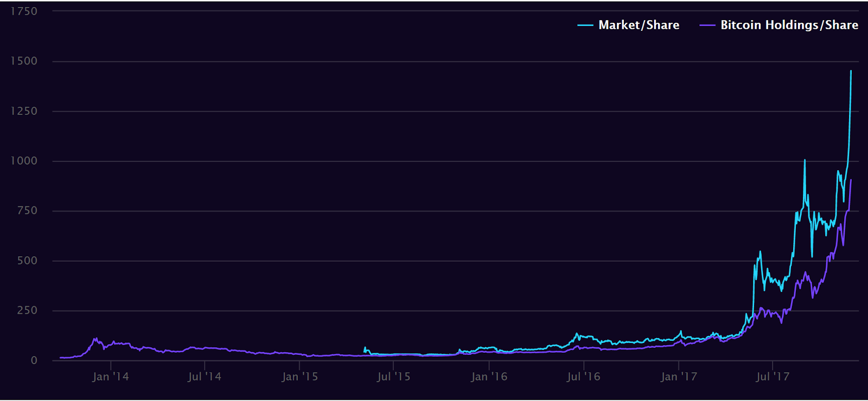Select the Jul '16 x-axis label

click(583, 377)
